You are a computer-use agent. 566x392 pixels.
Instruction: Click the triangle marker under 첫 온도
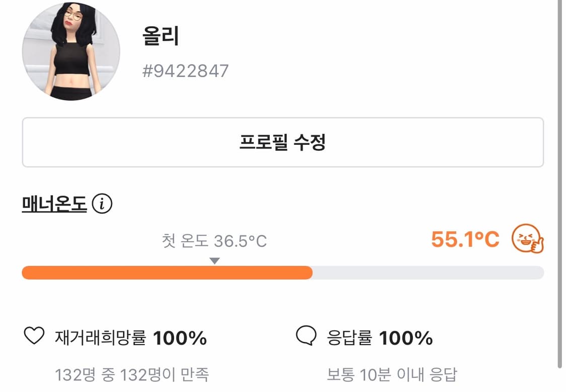pyautogui.click(x=215, y=261)
